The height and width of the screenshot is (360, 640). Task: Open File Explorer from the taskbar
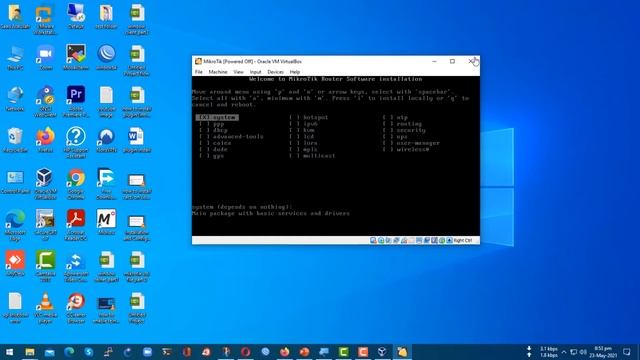(x=29, y=352)
